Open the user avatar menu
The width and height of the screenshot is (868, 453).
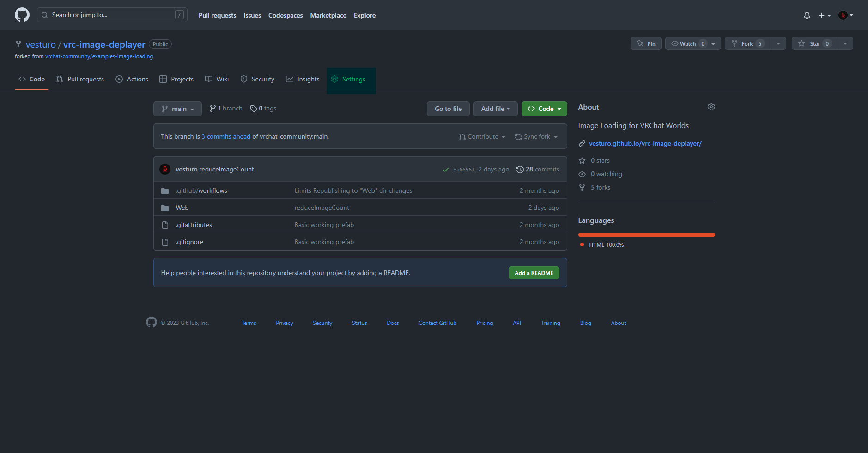point(846,15)
